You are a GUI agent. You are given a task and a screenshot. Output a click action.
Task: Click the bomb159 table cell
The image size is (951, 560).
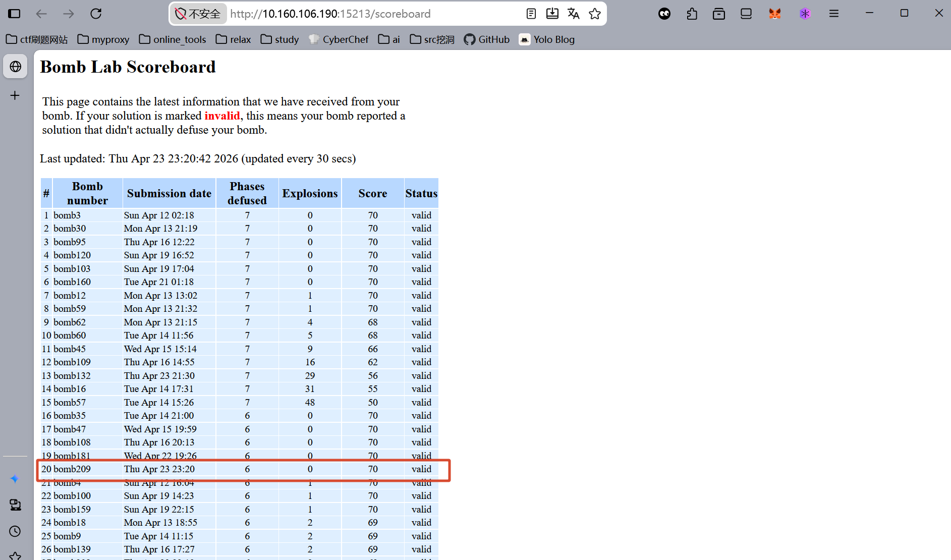pyautogui.click(x=87, y=510)
